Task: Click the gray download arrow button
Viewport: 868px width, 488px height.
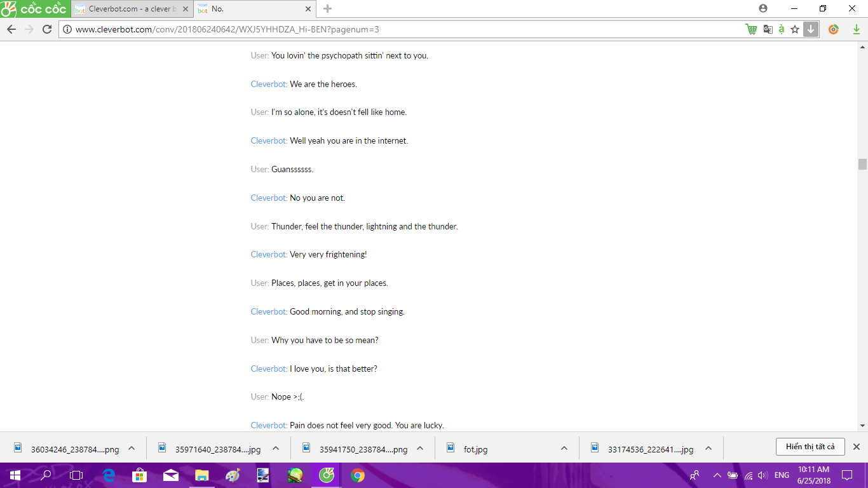Action: (811, 29)
